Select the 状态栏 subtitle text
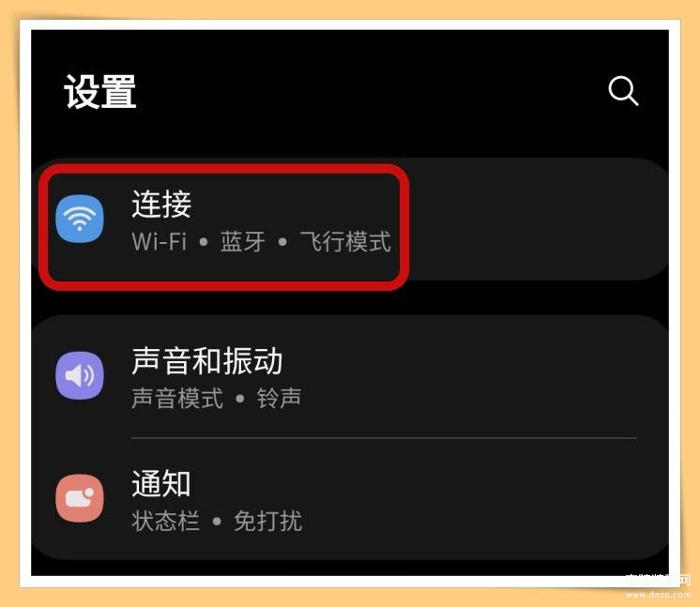Screen dimensions: 700x607 tap(166, 521)
